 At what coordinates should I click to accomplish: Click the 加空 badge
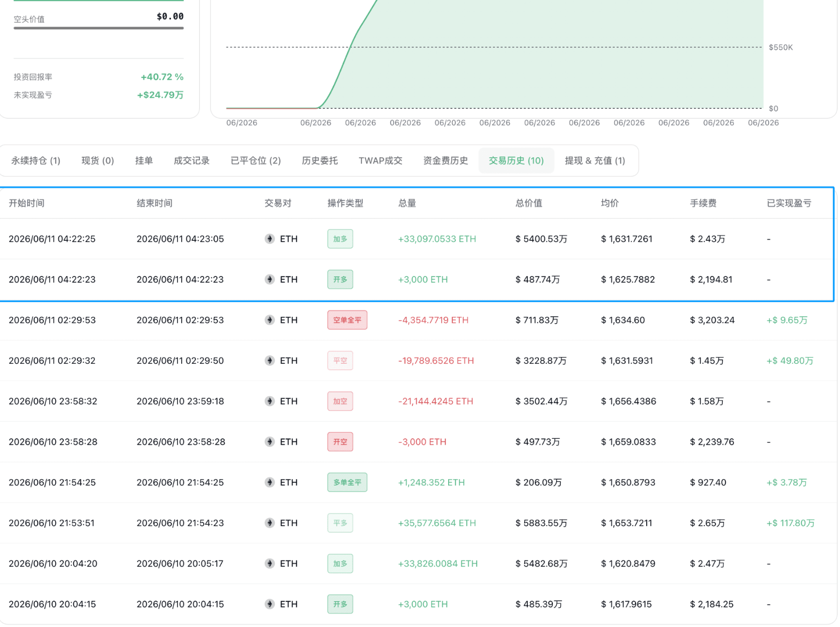pos(340,401)
